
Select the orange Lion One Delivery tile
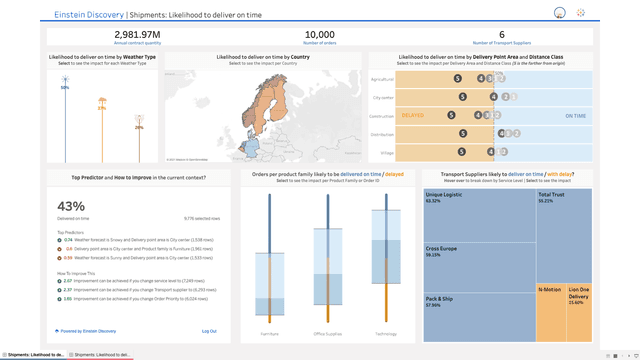click(x=579, y=313)
